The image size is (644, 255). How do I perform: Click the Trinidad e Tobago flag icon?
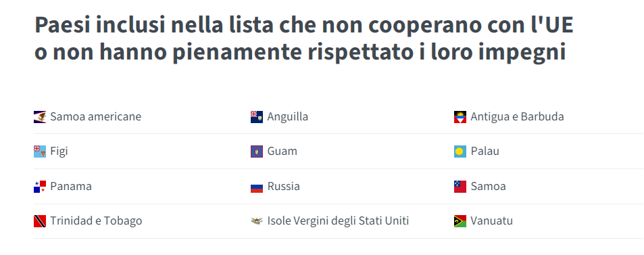40,221
